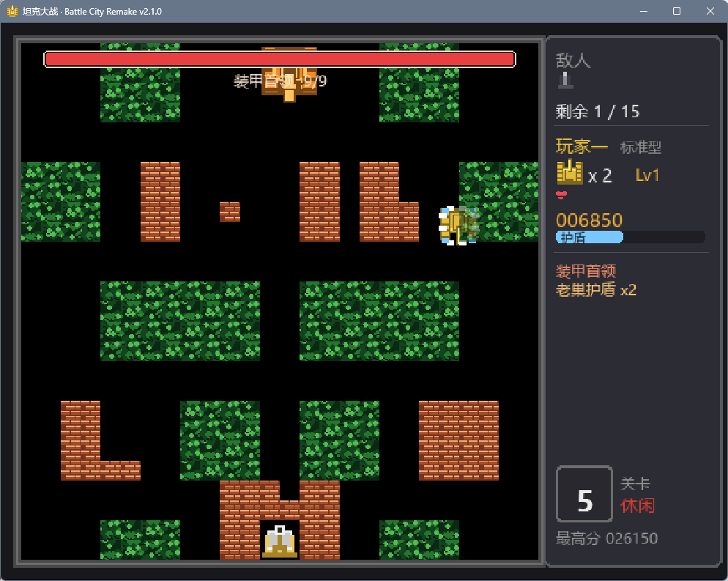Click the Lv1 level indicator
728x581 pixels.
tap(647, 175)
